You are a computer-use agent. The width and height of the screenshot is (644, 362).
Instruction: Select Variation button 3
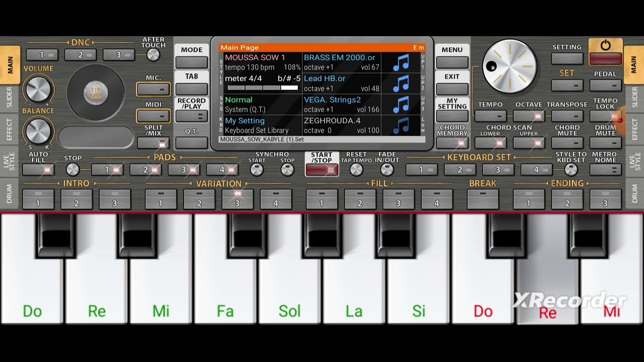237,199
